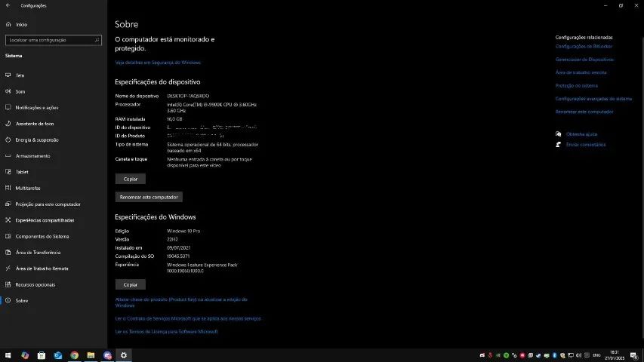Screen dimensions: 644x362
Task: Open the notification center icon
Action: [633, 355]
